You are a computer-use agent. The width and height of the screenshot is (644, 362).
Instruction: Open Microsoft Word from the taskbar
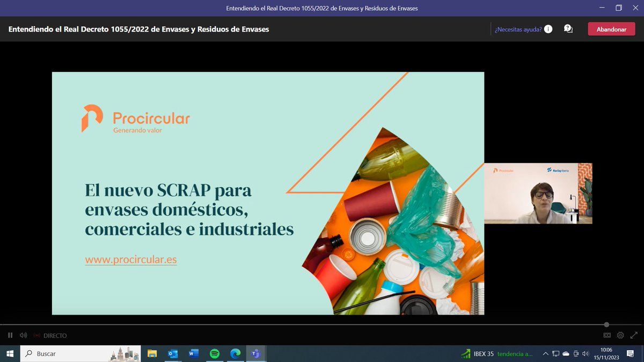(x=193, y=353)
